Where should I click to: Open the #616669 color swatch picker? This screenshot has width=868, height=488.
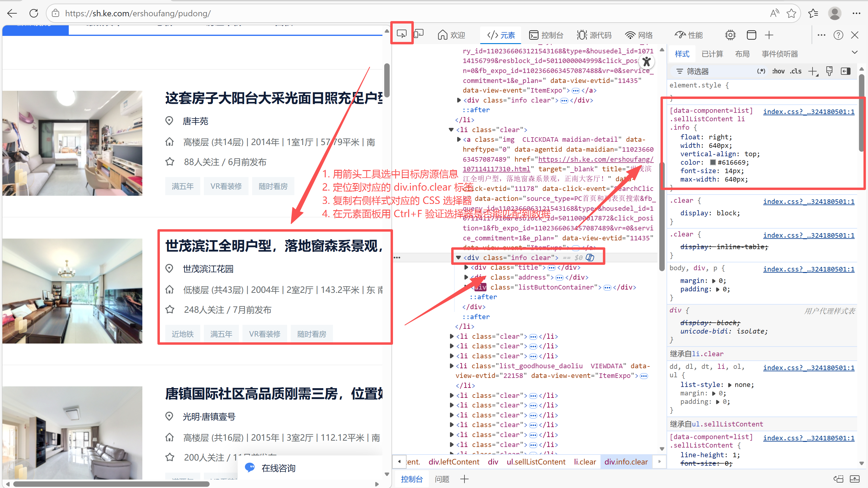(713, 162)
